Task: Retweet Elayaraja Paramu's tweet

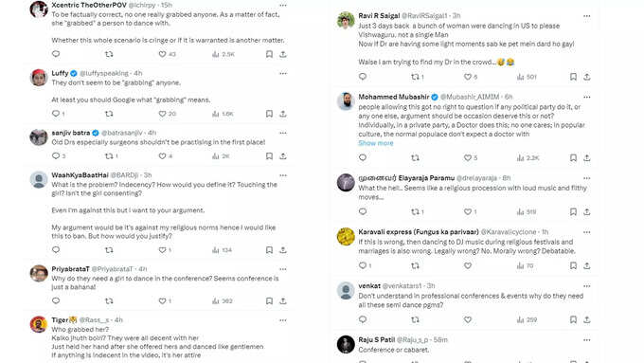Action: (x=415, y=211)
